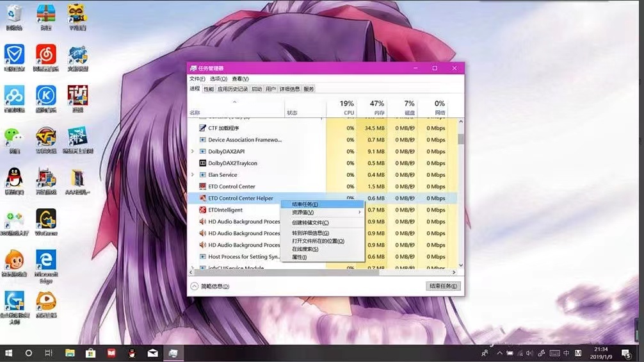Choose 属性(I) in the context menu

click(x=323, y=257)
